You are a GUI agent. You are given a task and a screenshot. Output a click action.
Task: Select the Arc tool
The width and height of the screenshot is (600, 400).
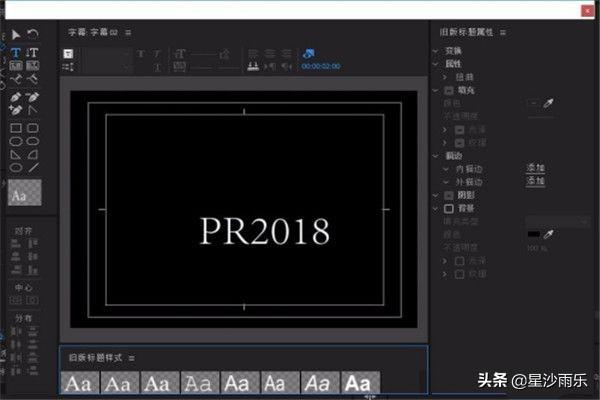(33, 155)
